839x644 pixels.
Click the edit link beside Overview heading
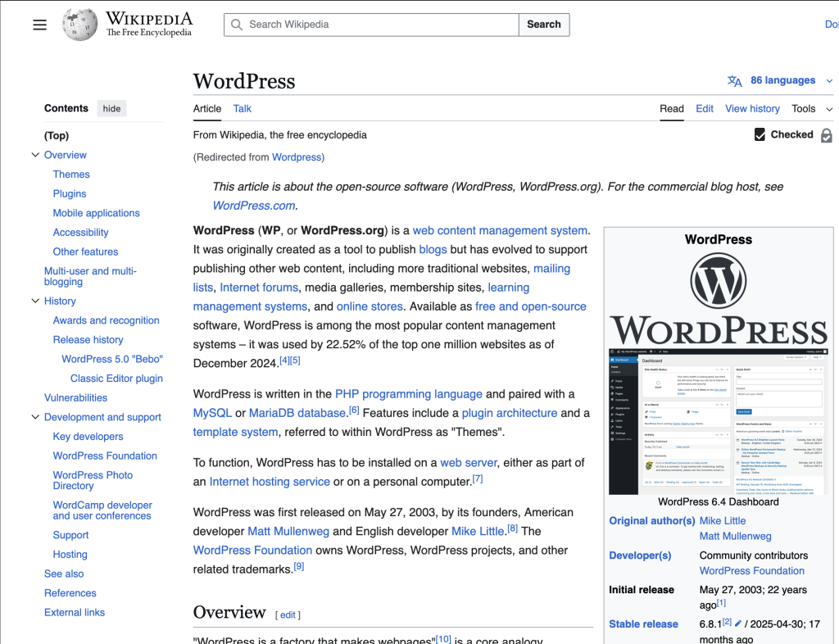pyautogui.click(x=288, y=615)
